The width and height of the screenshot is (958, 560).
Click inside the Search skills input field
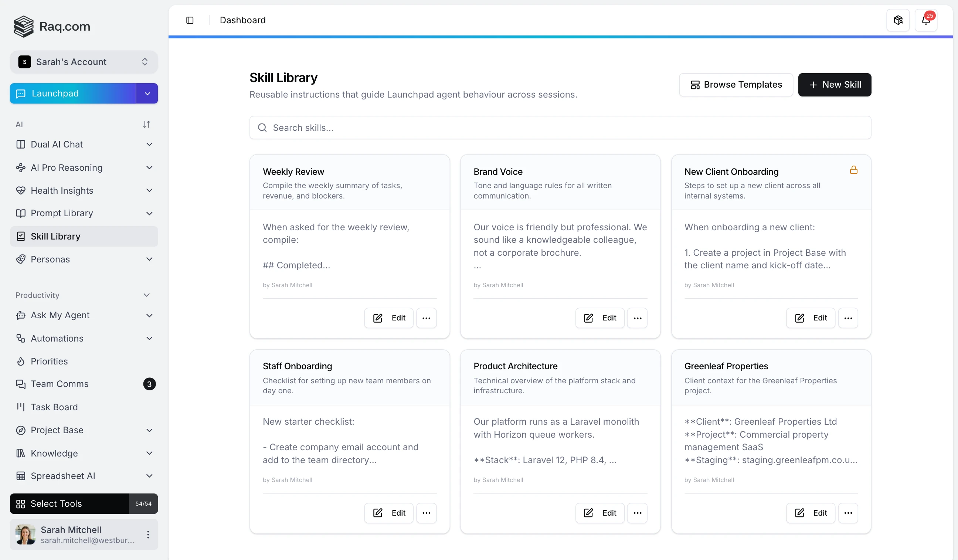click(x=456, y=128)
